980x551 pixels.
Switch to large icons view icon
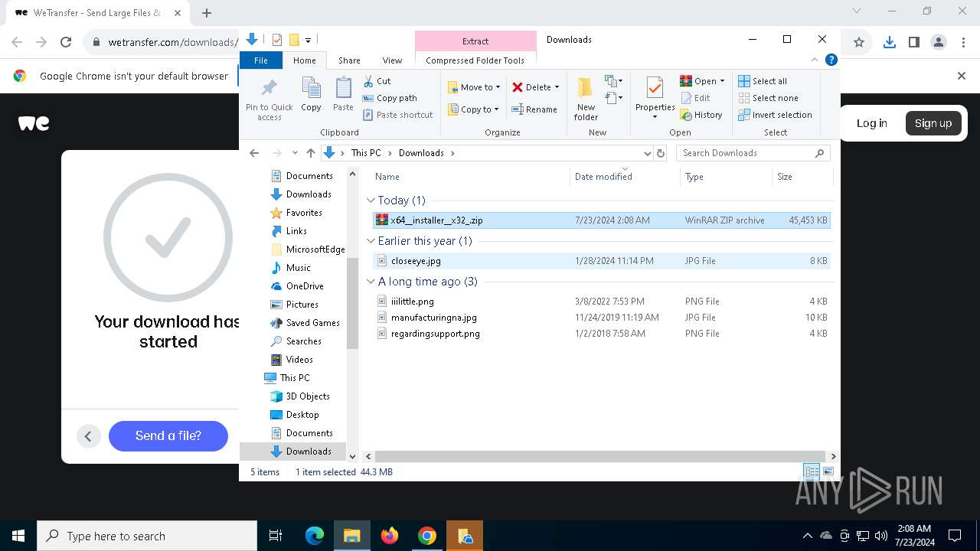point(828,472)
